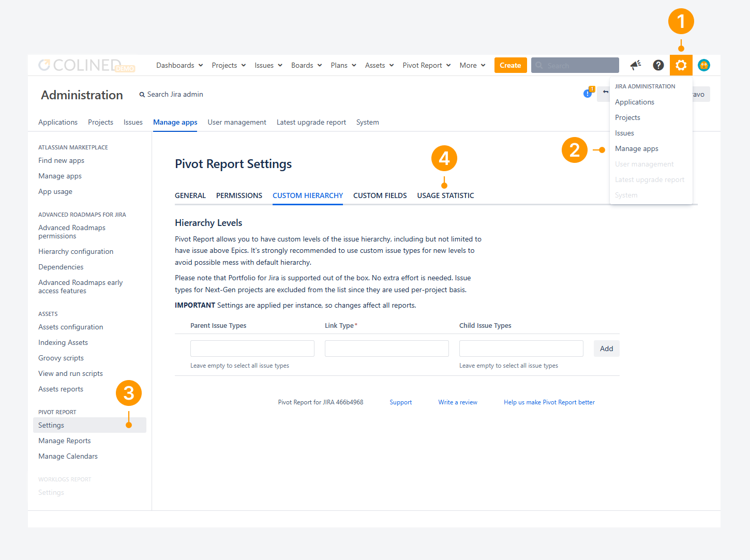Open the Jira administration gear icon
Screen dimensions: 750x560
681,65
